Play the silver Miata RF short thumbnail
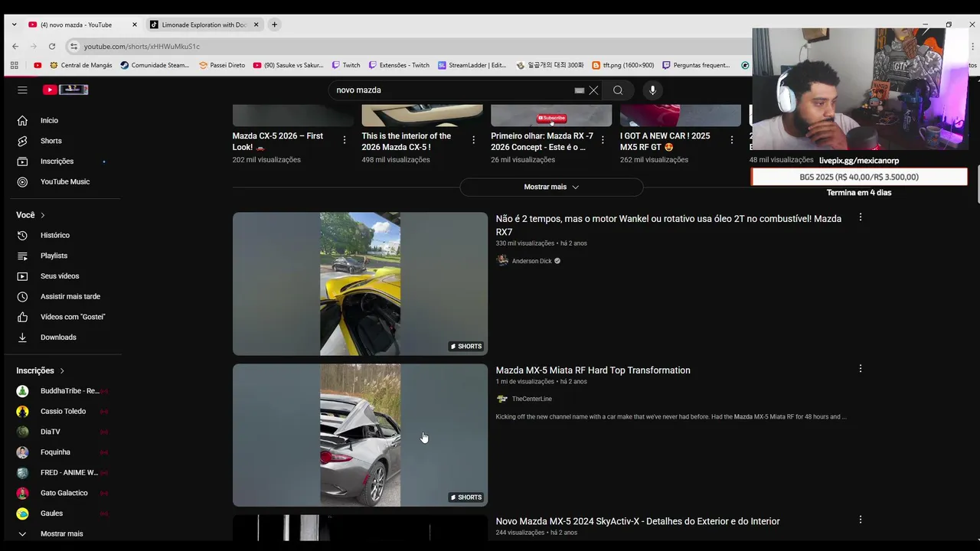Viewport: 980px width, 551px height. 360,435
